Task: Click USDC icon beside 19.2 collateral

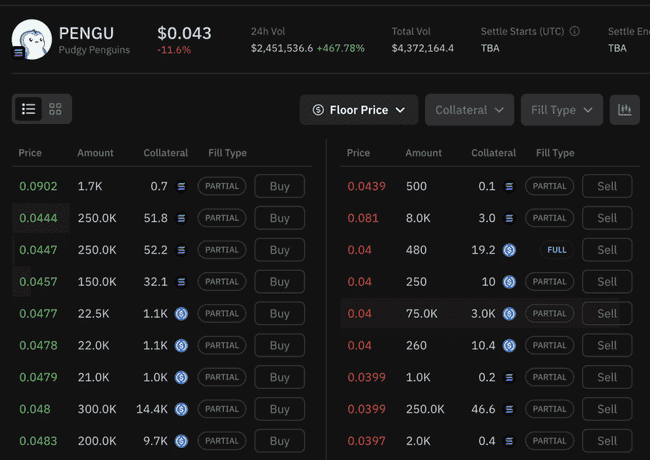Action: pyautogui.click(x=509, y=250)
